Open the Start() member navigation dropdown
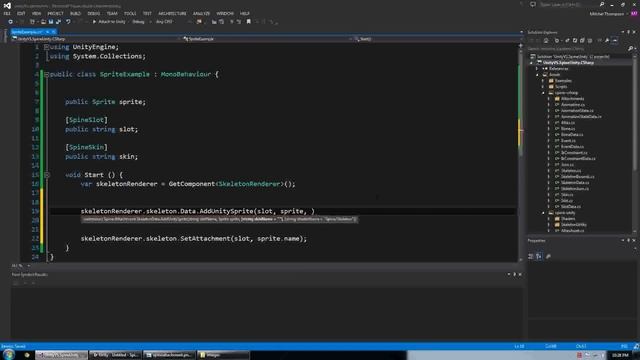Image resolution: width=640 pixels, height=360 pixels. point(438,39)
